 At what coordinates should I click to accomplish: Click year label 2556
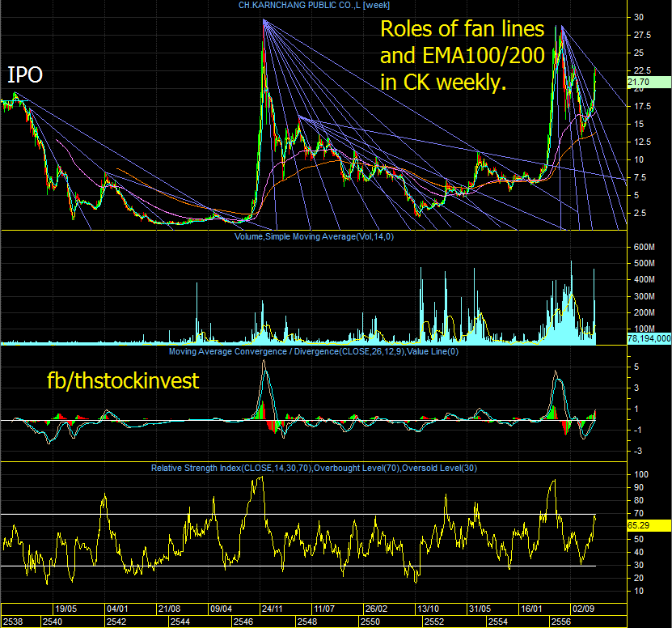click(560, 622)
